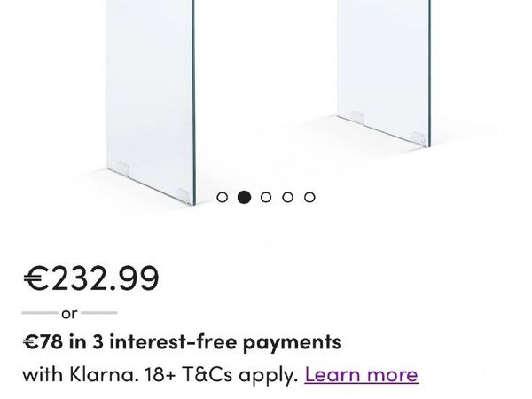This screenshot has width=532, height=399.
Task: Select the filled active carousel dot
Action: pyautogui.click(x=244, y=197)
